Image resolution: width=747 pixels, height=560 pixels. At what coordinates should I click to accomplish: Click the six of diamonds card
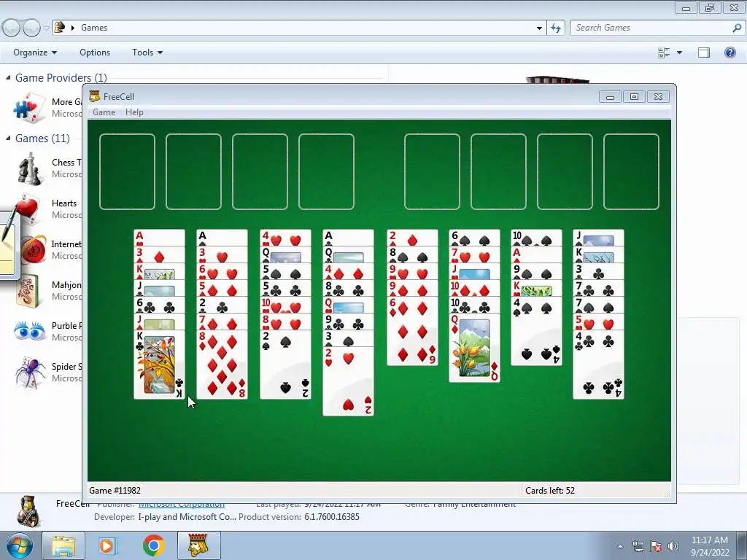point(413,331)
